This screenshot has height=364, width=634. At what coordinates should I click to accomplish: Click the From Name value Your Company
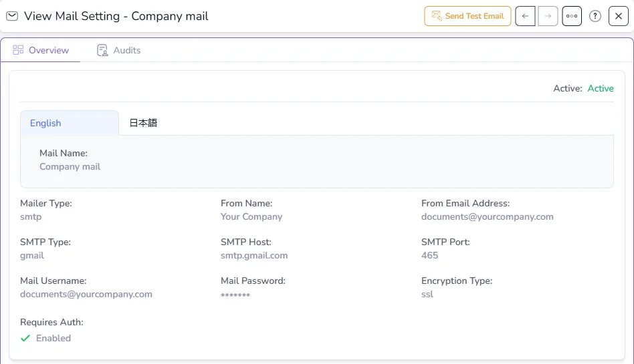(x=251, y=216)
